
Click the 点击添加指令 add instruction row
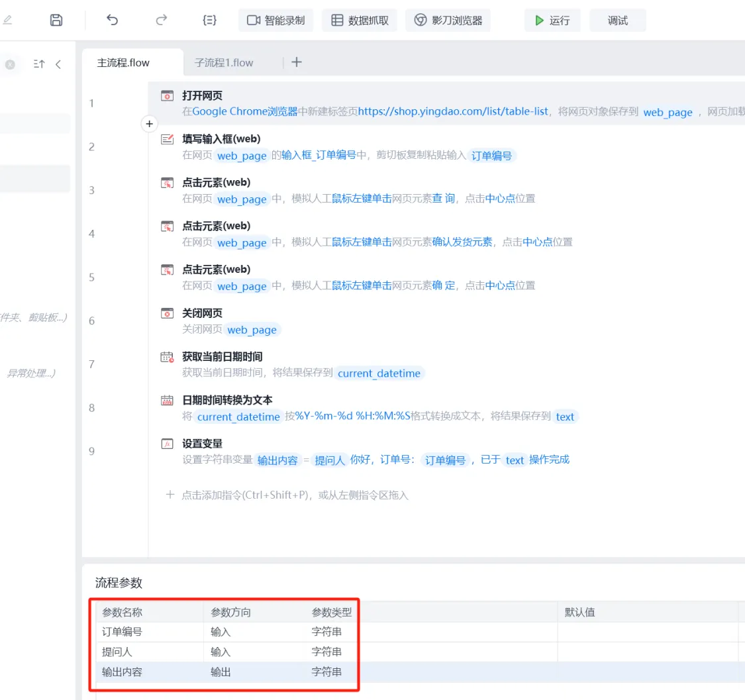pos(295,495)
